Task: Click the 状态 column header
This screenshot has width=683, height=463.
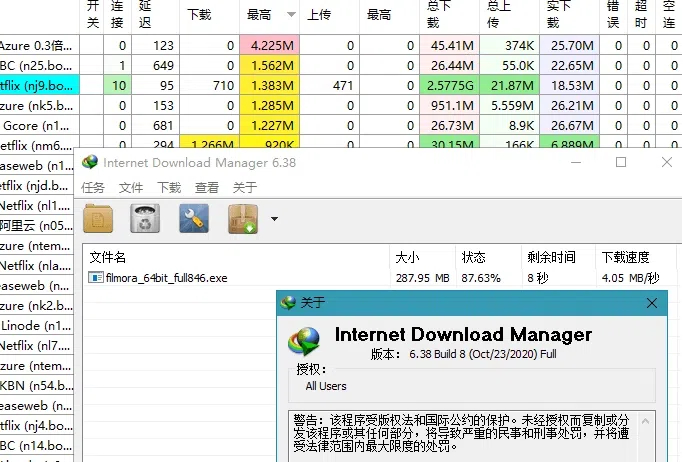Action: [488, 257]
